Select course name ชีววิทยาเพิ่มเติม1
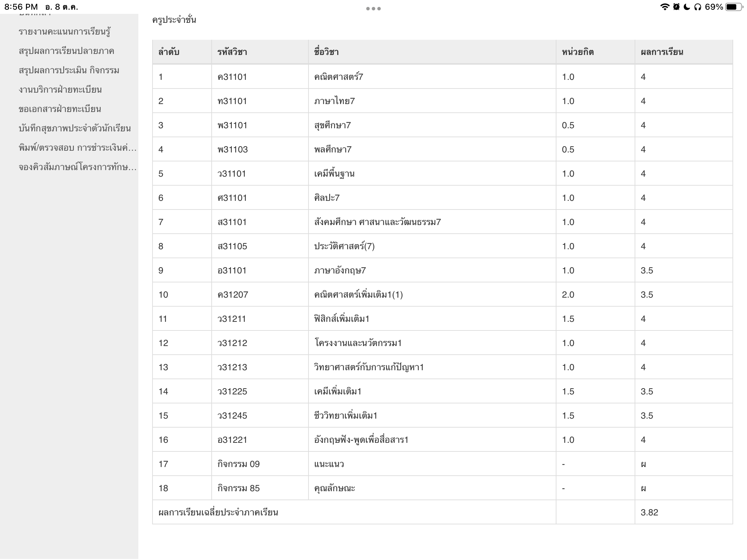 click(346, 416)
